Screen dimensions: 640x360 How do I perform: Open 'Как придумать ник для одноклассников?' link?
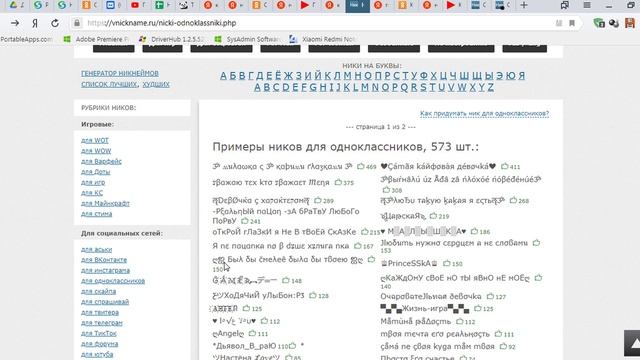coord(484,113)
